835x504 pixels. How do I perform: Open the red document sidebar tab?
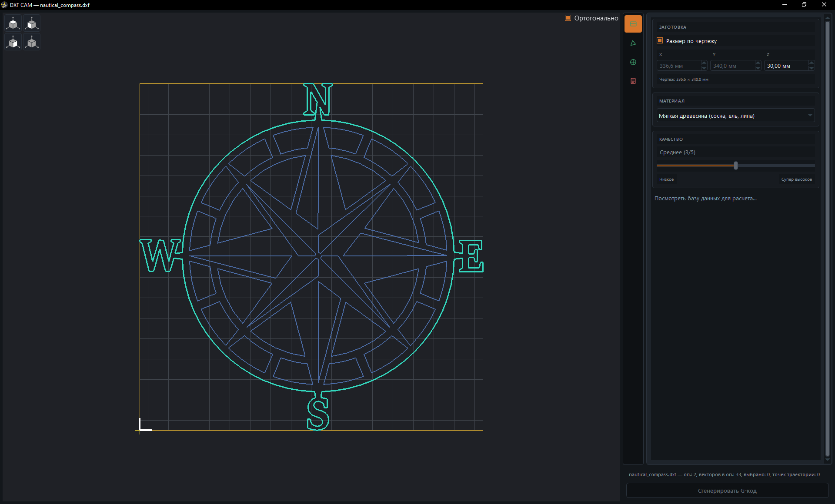pyautogui.click(x=633, y=81)
